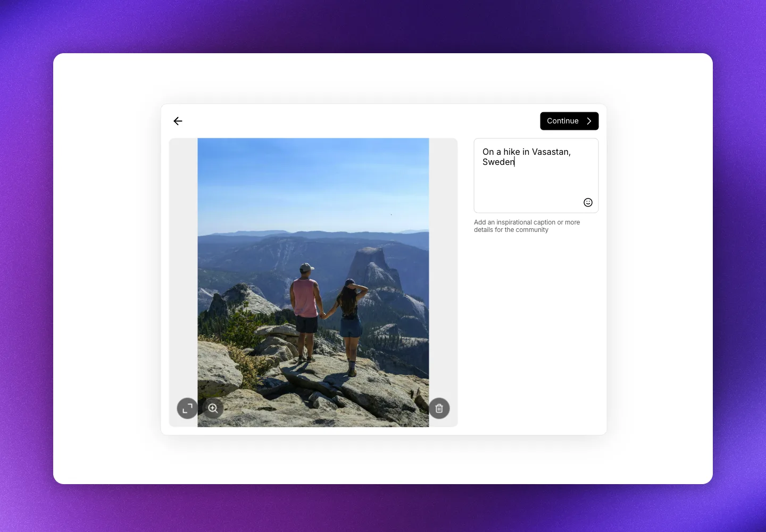
Task: Click the 'Add an inspirational caption' helper text
Action: point(527,226)
